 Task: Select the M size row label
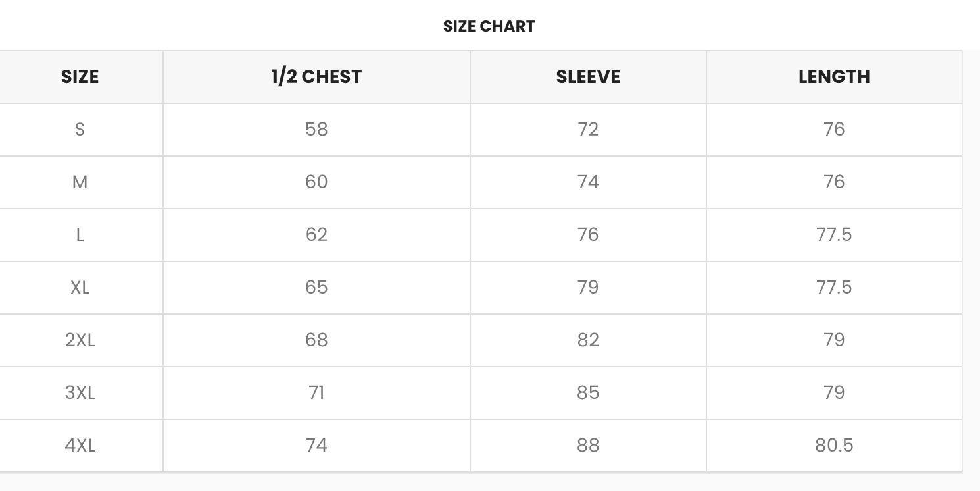80,182
